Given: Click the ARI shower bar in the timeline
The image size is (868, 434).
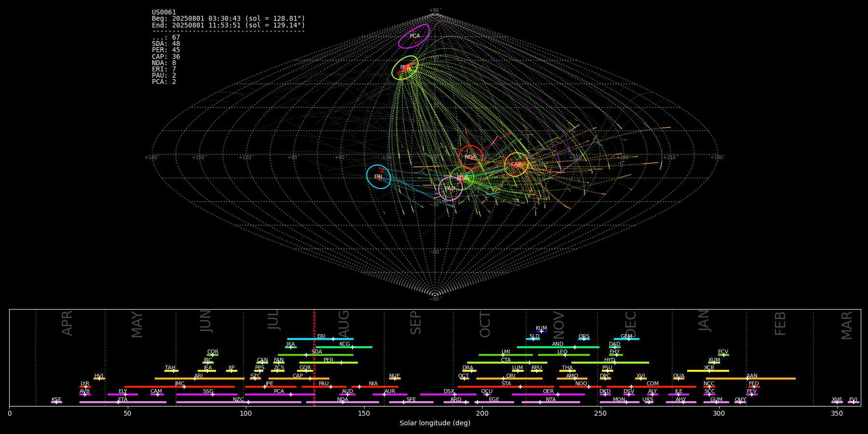Looking at the screenshot, I should click(199, 379).
